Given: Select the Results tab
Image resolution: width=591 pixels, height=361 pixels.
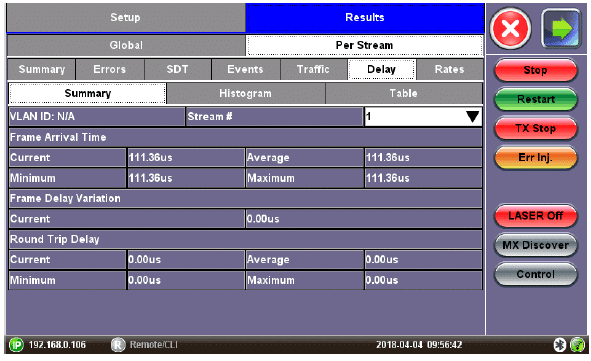Looking at the screenshot, I should click(364, 17).
